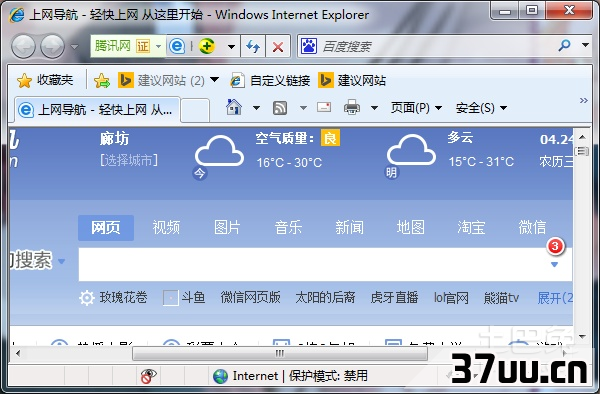Click the Read mail envelope icon
Screen dimensions: 600x394
click(x=324, y=107)
